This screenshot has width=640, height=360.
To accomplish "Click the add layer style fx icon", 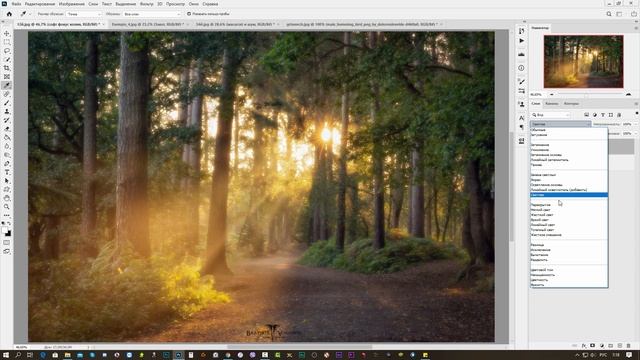I will (x=584, y=346).
